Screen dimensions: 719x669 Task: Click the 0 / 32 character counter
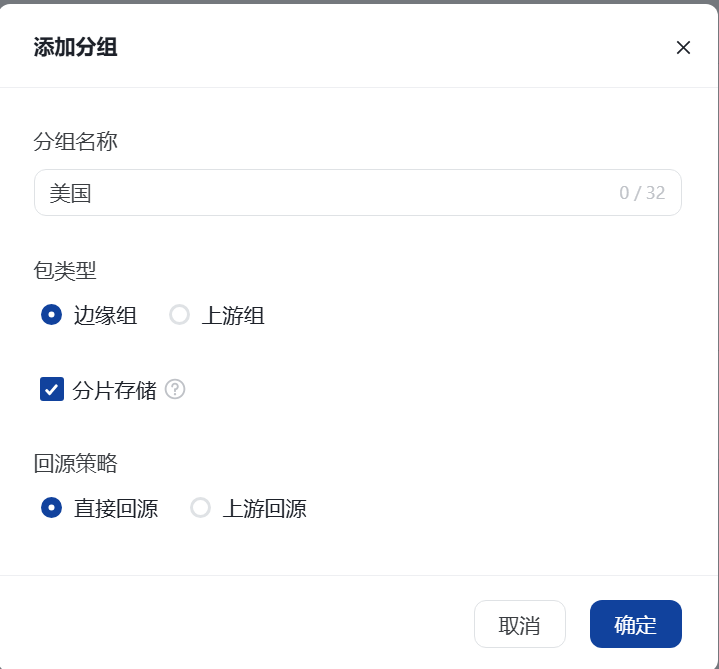[642, 193]
